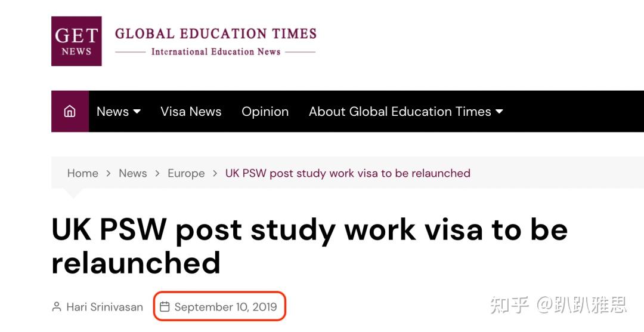The image size is (644, 332).
Task: Click the International Education News tagline
Action: click(215, 52)
